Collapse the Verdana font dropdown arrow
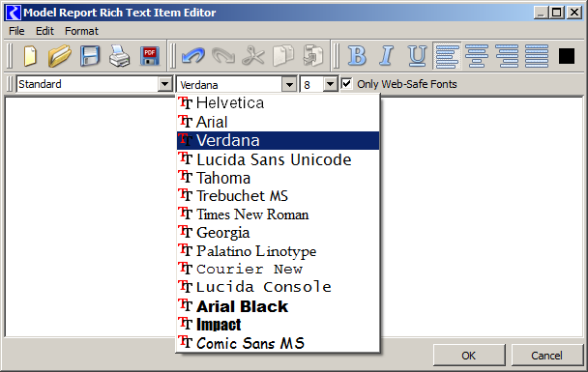 click(x=289, y=85)
